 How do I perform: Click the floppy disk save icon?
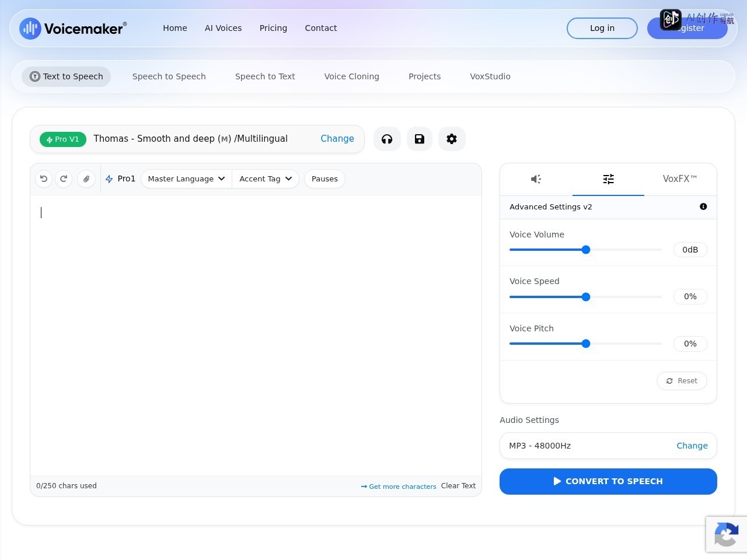pos(420,139)
